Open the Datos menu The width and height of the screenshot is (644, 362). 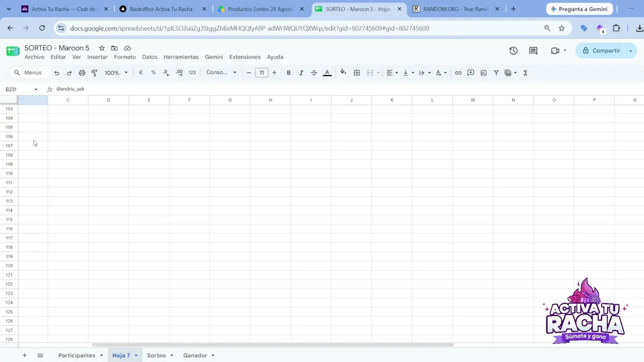[x=149, y=57]
